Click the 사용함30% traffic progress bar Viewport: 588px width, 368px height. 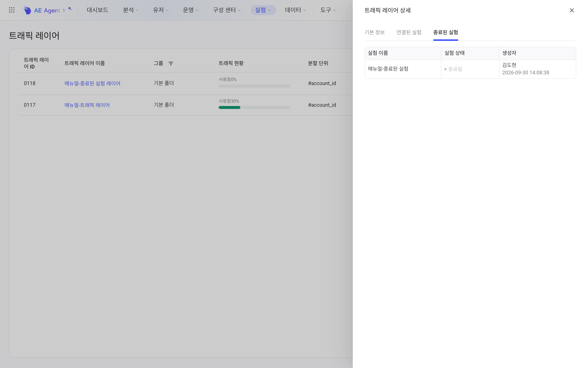pos(254,107)
